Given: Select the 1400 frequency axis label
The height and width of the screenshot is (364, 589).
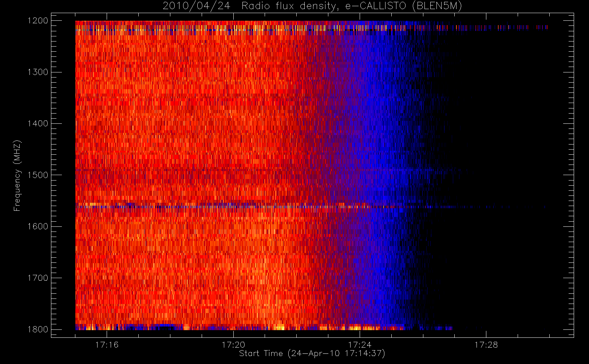Looking at the screenshot, I should 38,123.
